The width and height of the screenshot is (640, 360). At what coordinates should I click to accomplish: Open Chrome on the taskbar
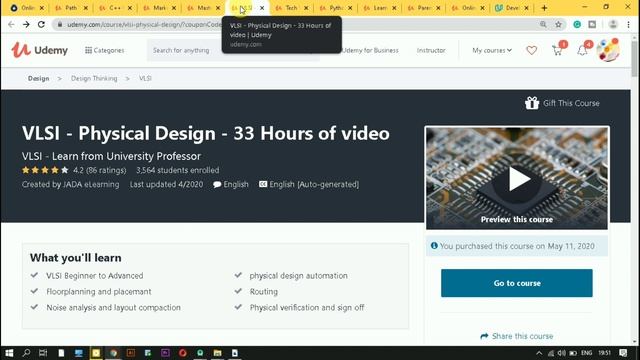(x=113, y=353)
